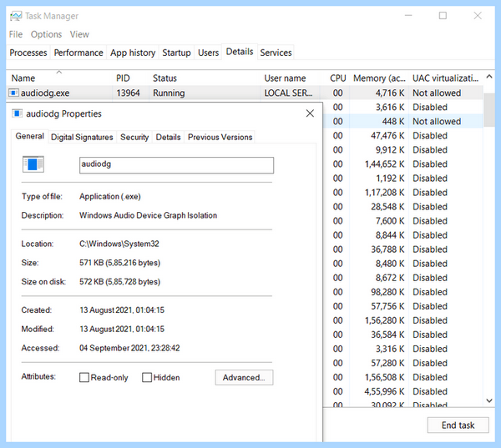The width and height of the screenshot is (501, 448).
Task: Click PID value 13964
Action: pos(128,93)
